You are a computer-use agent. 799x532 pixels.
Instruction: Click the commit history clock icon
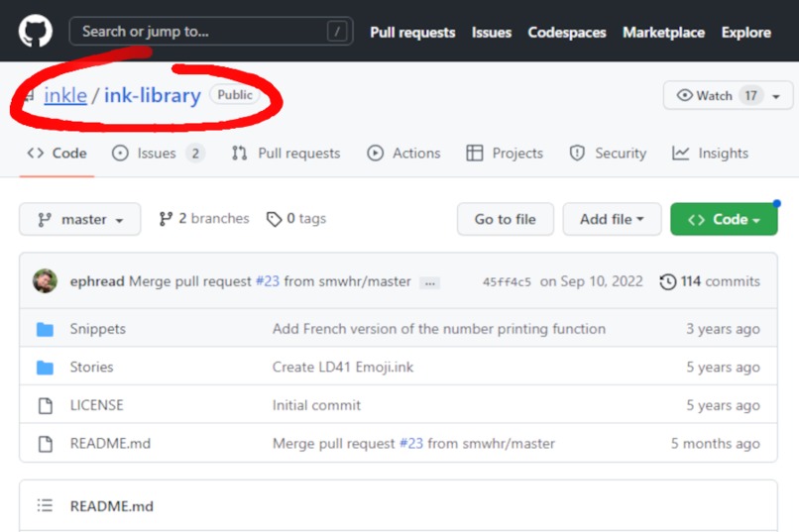tap(667, 281)
